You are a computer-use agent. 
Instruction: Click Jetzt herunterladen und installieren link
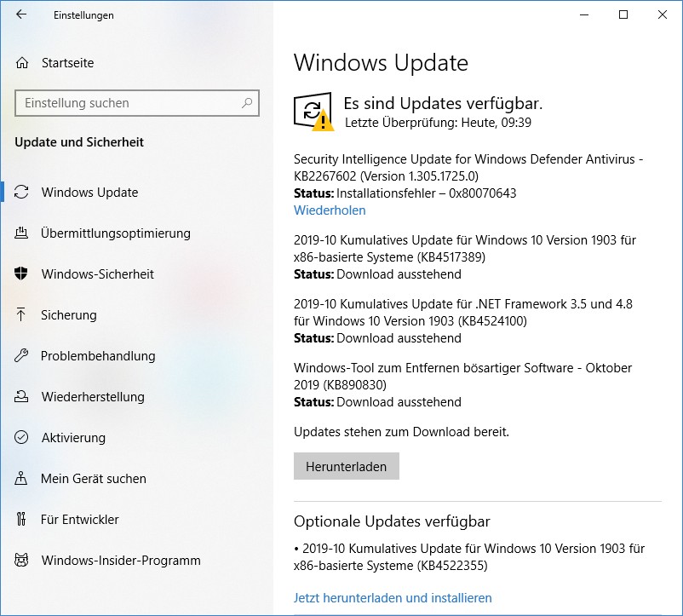[393, 598]
